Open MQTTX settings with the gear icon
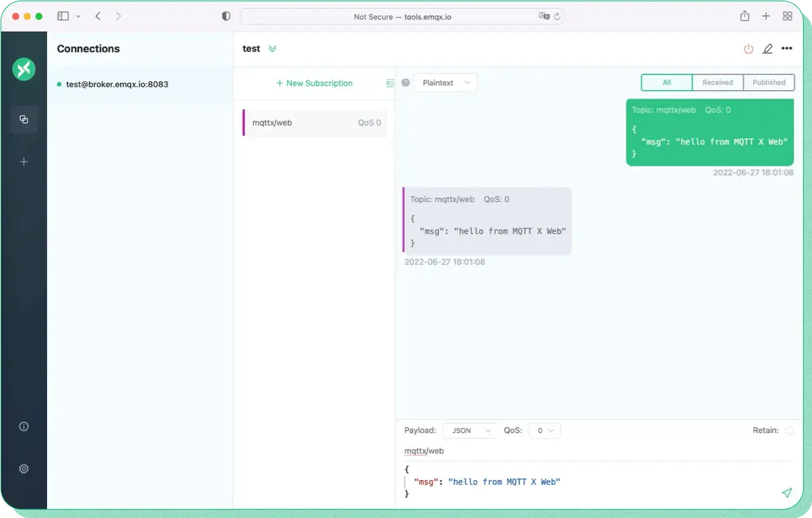812x518 pixels. pyautogui.click(x=24, y=468)
